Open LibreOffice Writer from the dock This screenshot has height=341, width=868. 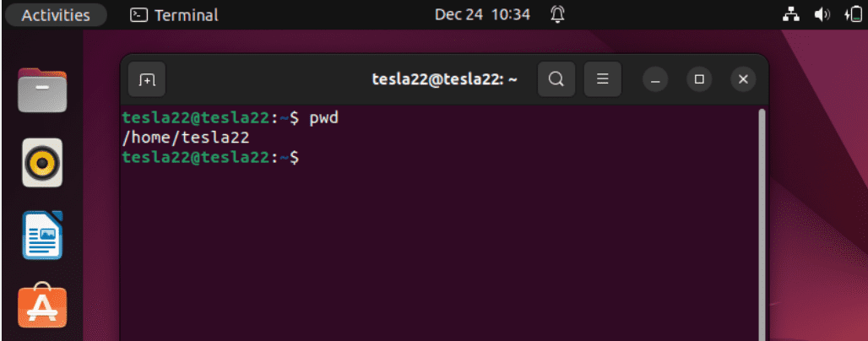coord(42,235)
